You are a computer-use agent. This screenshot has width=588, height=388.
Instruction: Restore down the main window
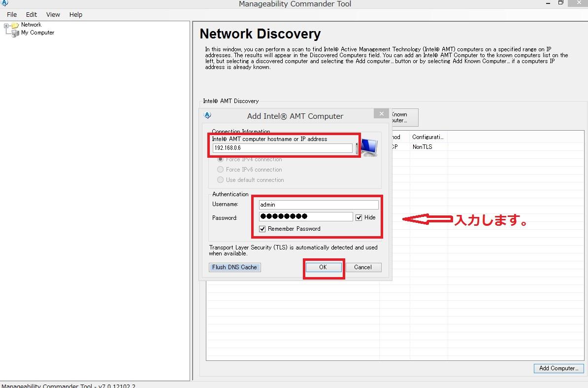pos(560,3)
